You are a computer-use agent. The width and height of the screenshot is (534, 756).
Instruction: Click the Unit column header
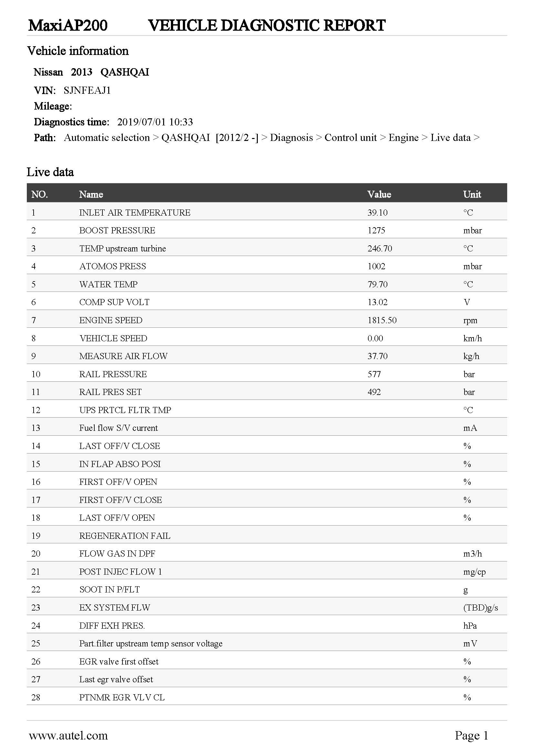[472, 194]
